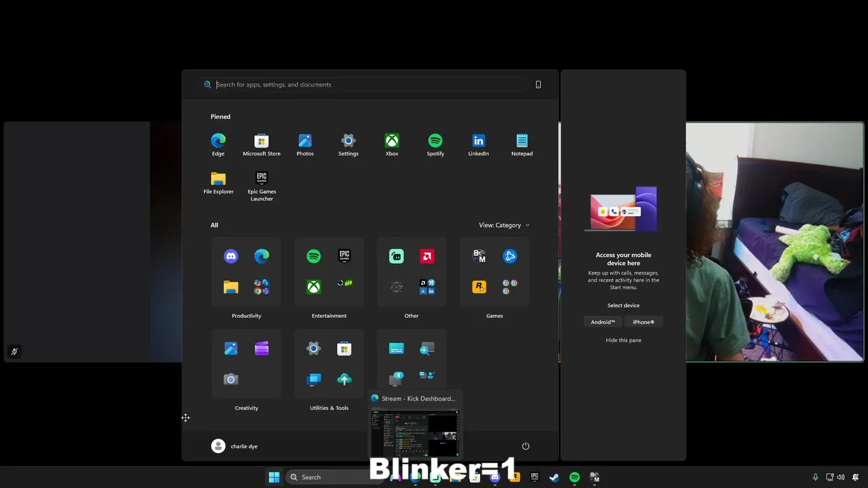Open pinned Microsoft Store app
This screenshot has height=488, width=868.
(261, 144)
